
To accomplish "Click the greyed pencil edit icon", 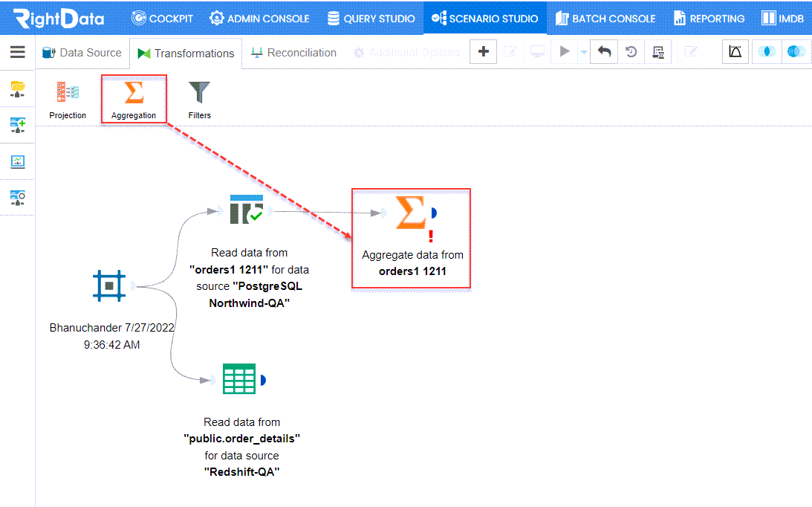I will 690,52.
